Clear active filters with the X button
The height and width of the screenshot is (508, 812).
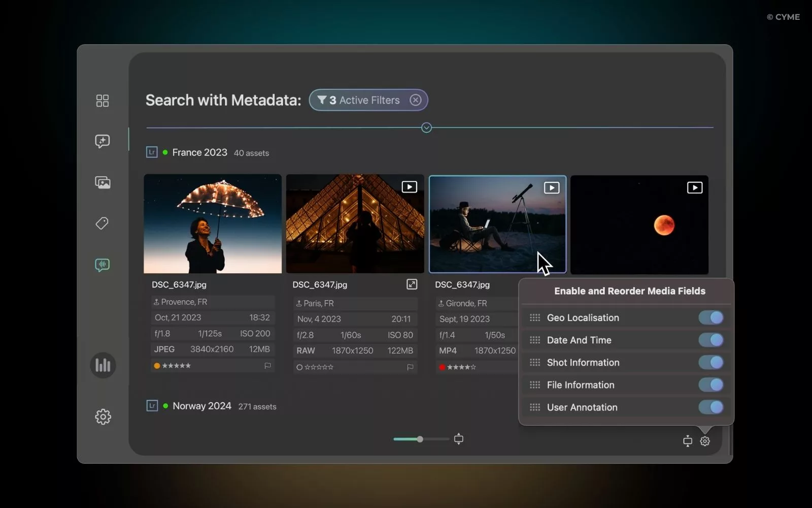[x=415, y=100]
